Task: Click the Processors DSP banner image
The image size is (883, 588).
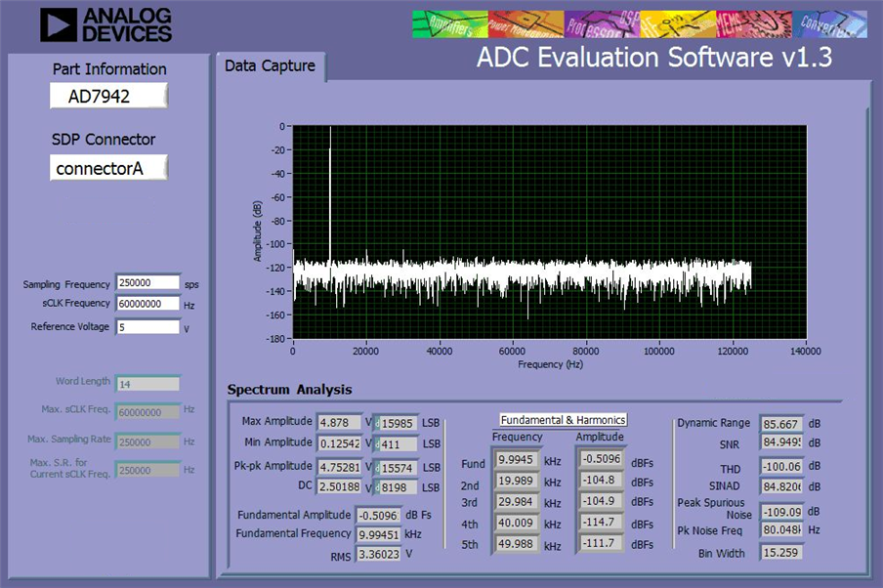Action: (602, 24)
